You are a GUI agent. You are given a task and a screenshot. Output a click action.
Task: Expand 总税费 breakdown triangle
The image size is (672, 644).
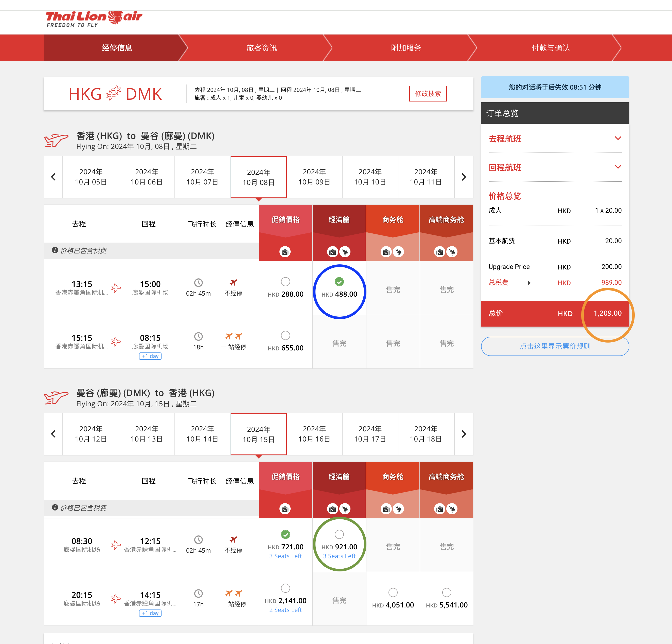[x=529, y=283]
